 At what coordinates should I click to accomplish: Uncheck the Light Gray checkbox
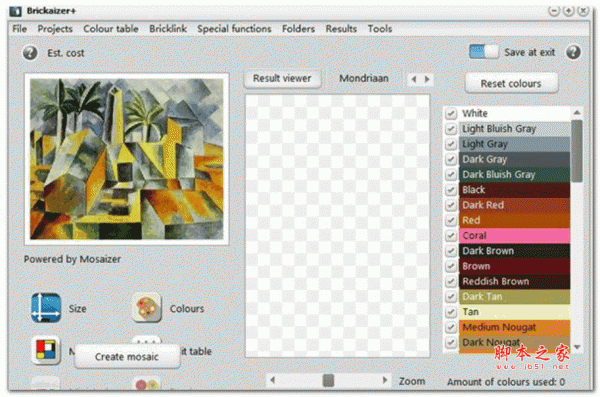tap(451, 144)
